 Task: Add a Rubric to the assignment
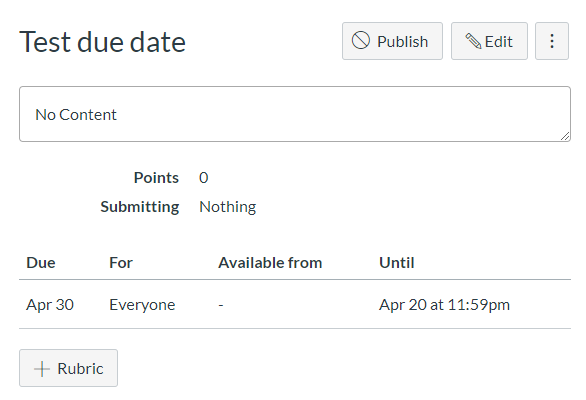(x=68, y=368)
